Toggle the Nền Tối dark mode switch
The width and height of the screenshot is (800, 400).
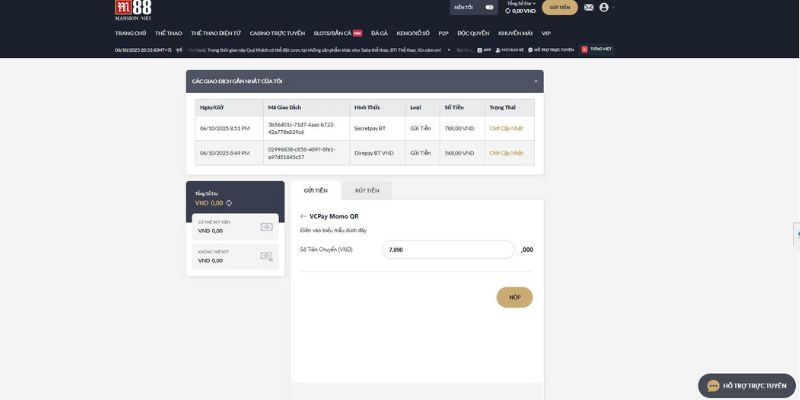(489, 7)
